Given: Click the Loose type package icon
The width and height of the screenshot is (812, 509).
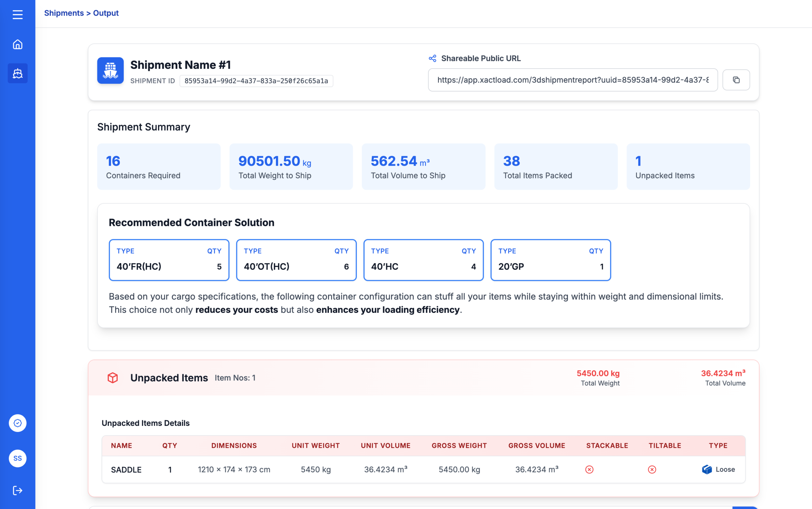Looking at the screenshot, I should click(707, 469).
